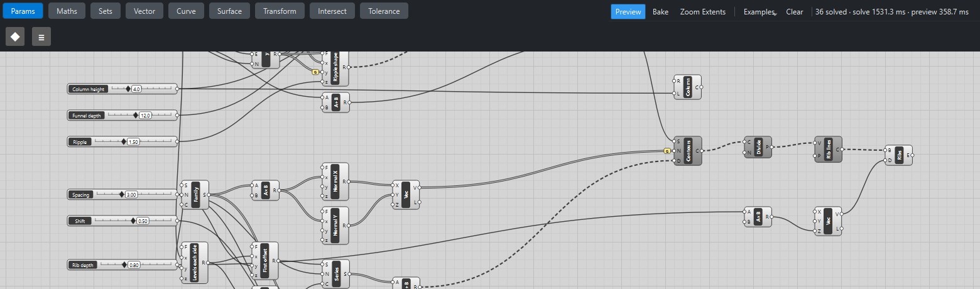Click the 12.0 value on Funnel depth
Image resolution: width=980 pixels, height=289 pixels.
pyautogui.click(x=145, y=116)
